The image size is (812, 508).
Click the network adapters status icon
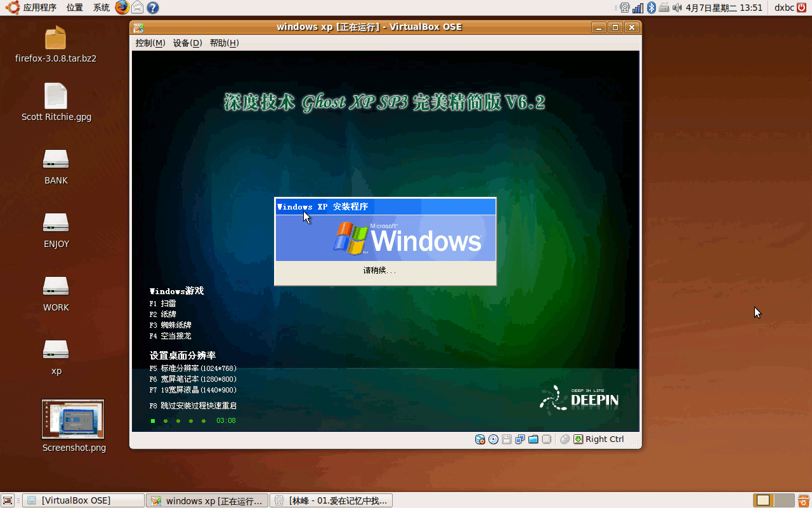520,439
